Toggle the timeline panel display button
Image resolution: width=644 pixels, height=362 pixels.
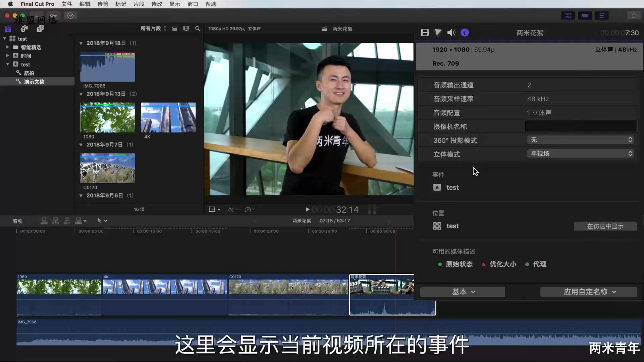[x=585, y=16]
